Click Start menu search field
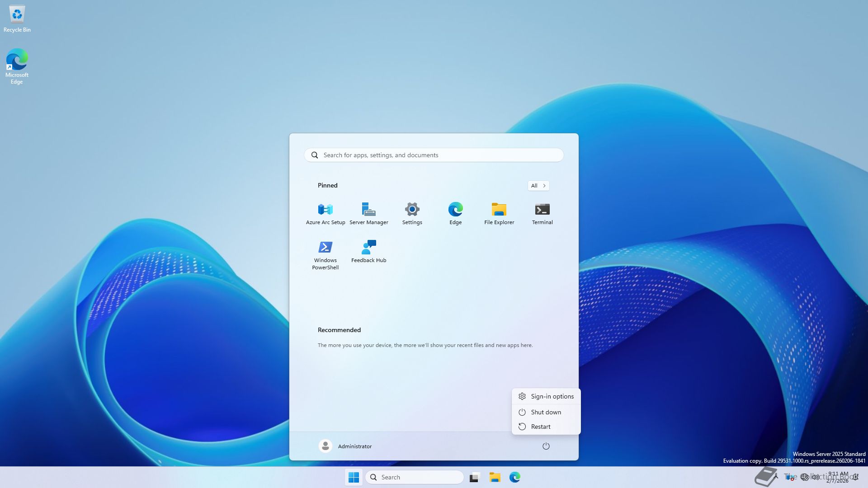 click(x=434, y=155)
